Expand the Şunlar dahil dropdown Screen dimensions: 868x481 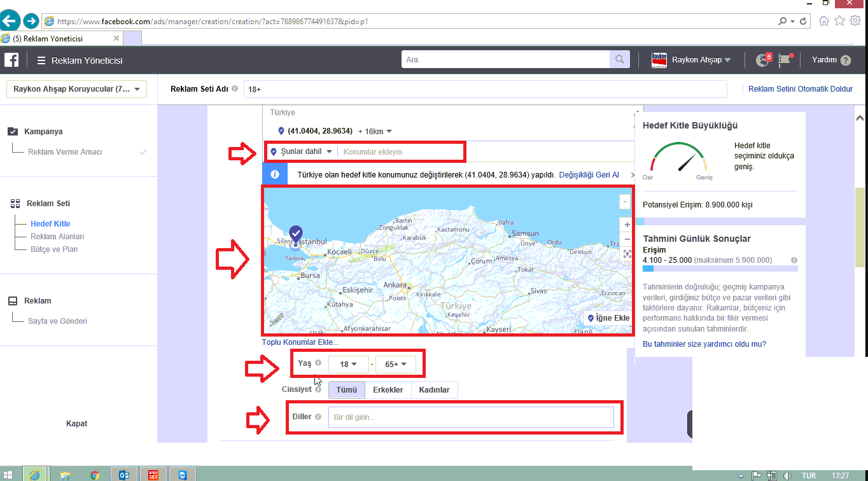(302, 151)
